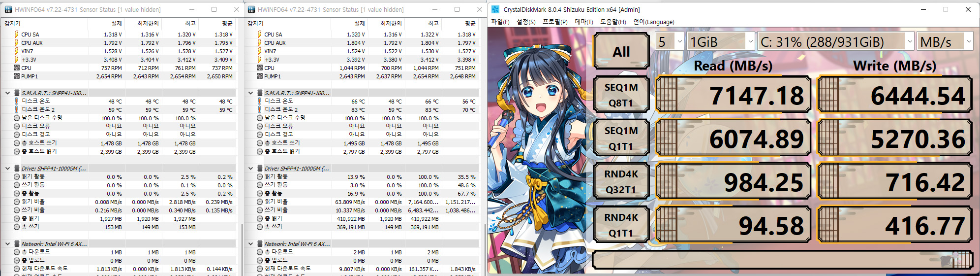980x276 pixels.
Task: Click VIN7 lightning icon in left HWiNFO window
Action: point(16,51)
